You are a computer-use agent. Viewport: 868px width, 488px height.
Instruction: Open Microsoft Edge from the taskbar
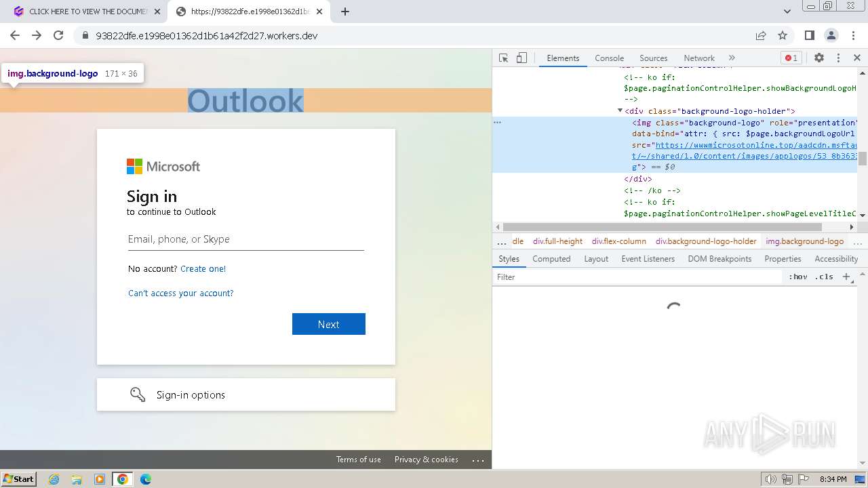point(145,479)
